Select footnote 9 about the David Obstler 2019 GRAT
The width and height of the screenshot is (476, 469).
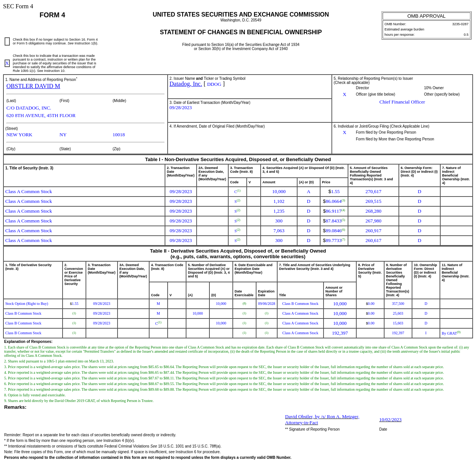tap(79, 401)
